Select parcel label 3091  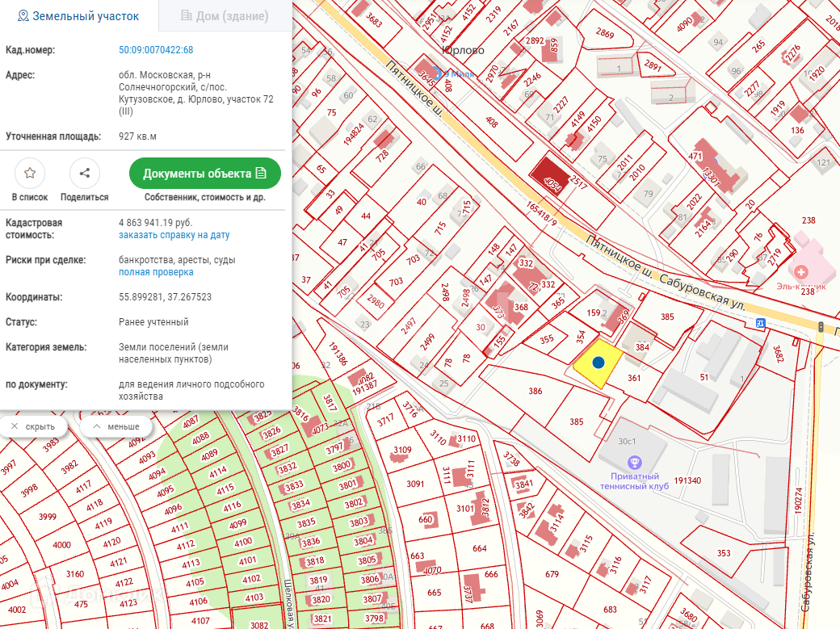tap(415, 484)
